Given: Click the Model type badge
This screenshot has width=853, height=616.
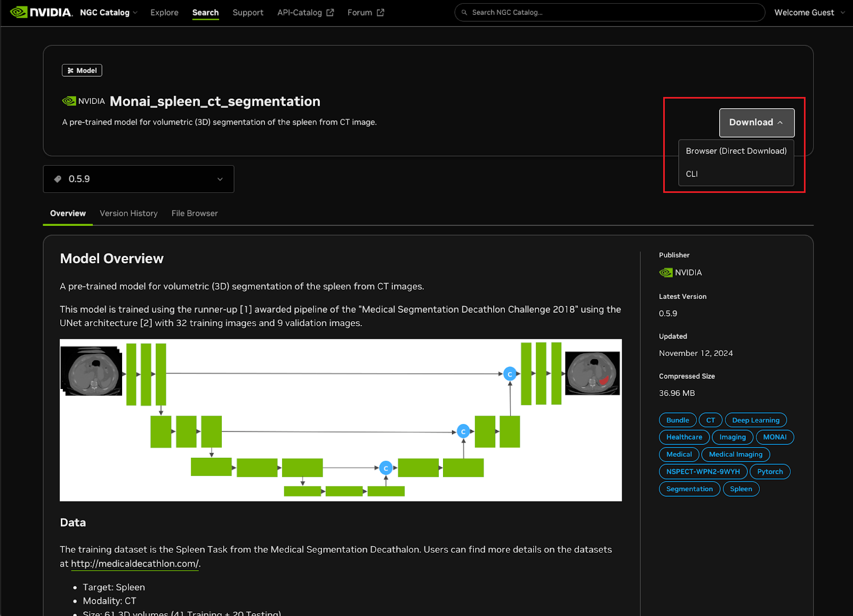Looking at the screenshot, I should pos(82,70).
